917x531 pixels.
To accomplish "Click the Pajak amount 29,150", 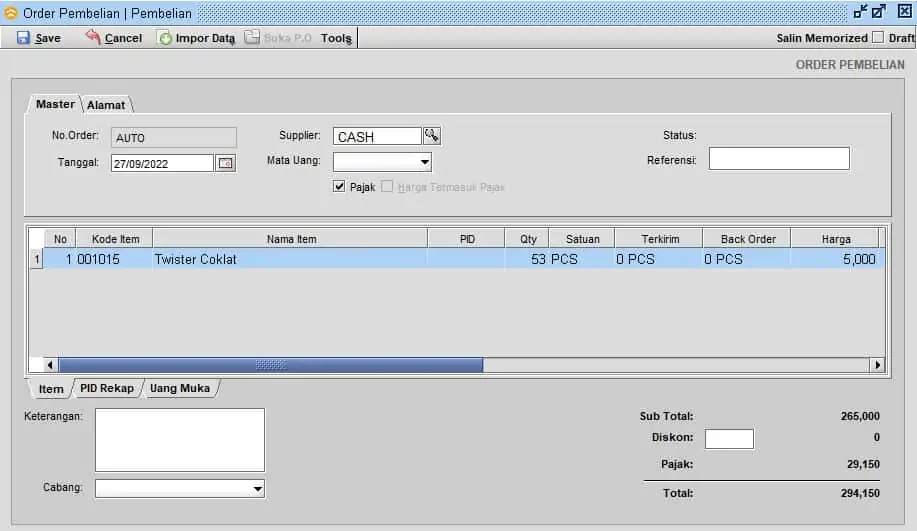I will click(863, 464).
